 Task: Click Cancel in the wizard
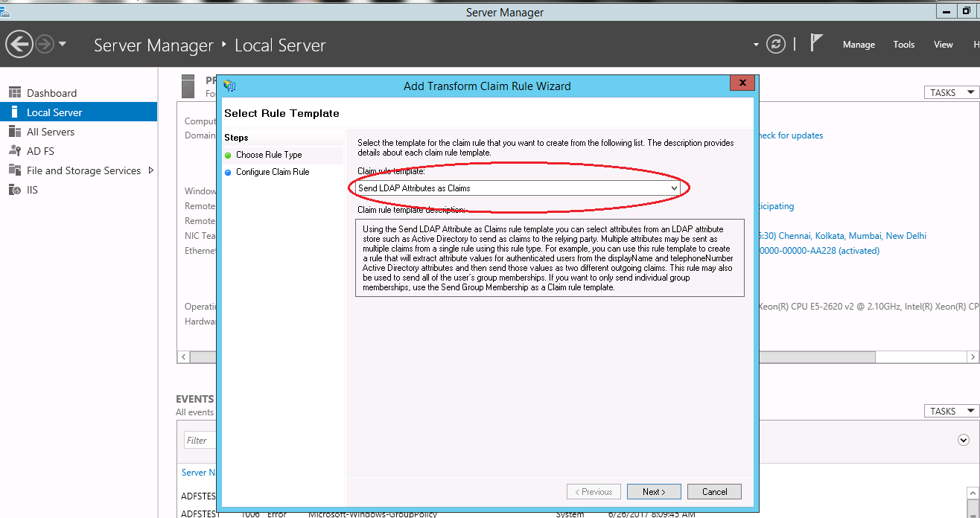click(x=714, y=491)
